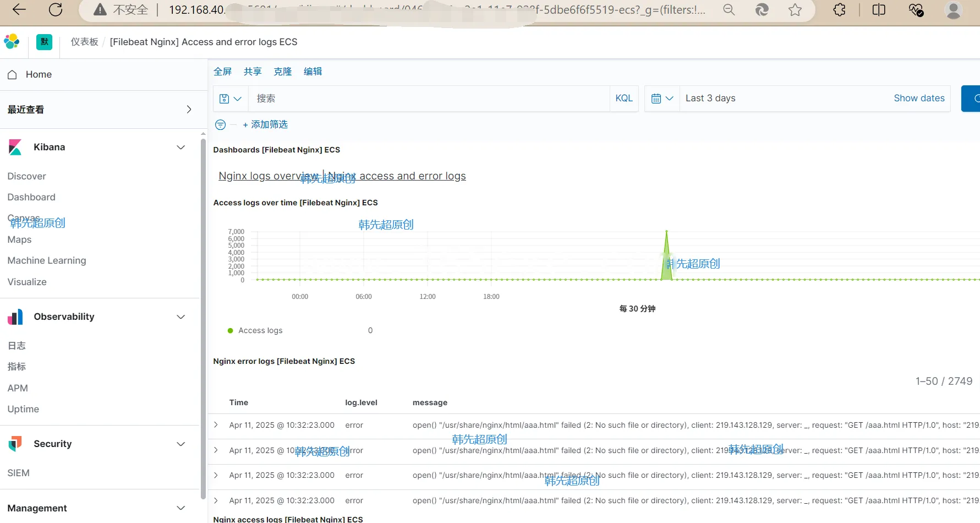The width and height of the screenshot is (980, 523).
Task: Open the browser profile avatar
Action: click(x=953, y=9)
